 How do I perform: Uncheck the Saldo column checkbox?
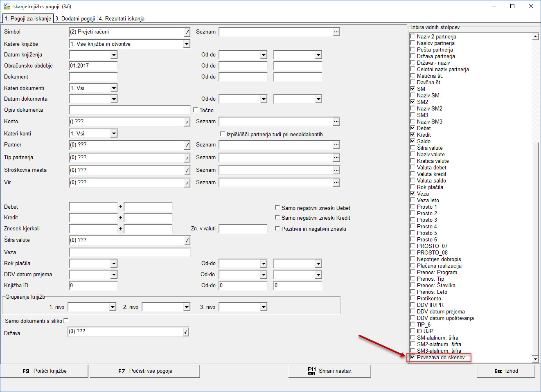pos(413,141)
